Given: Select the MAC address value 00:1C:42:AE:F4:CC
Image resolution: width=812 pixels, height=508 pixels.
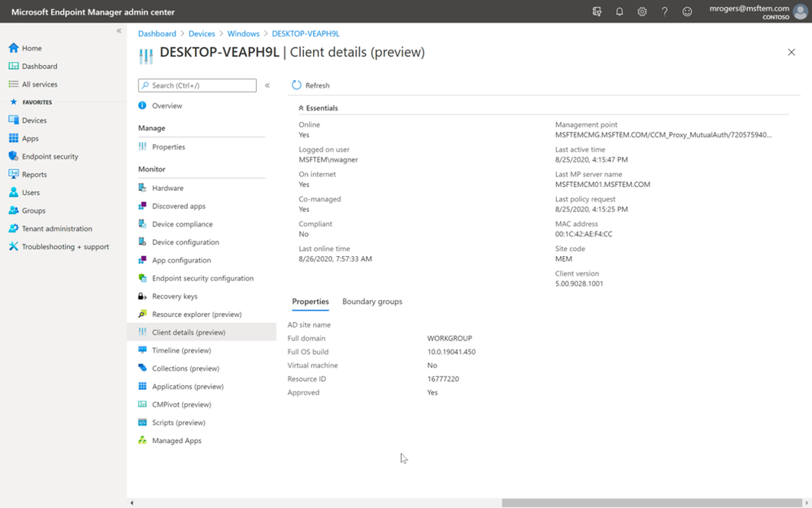Looking at the screenshot, I should click(584, 233).
